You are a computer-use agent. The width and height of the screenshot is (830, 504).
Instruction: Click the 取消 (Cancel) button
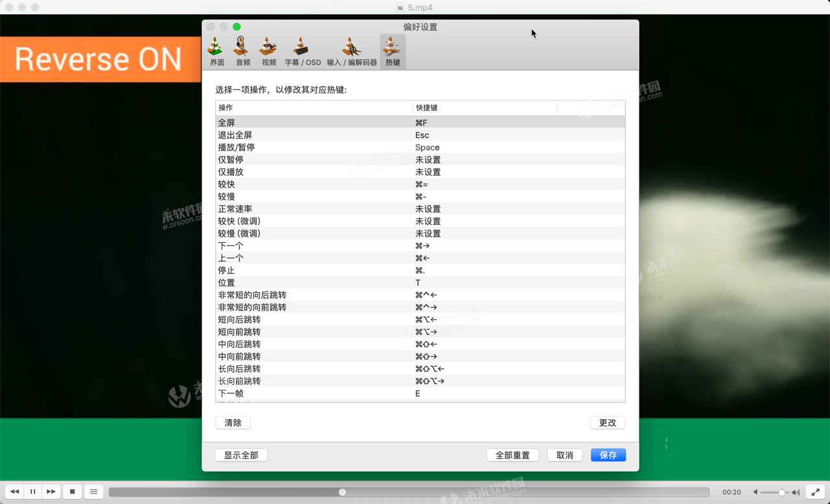tap(565, 455)
